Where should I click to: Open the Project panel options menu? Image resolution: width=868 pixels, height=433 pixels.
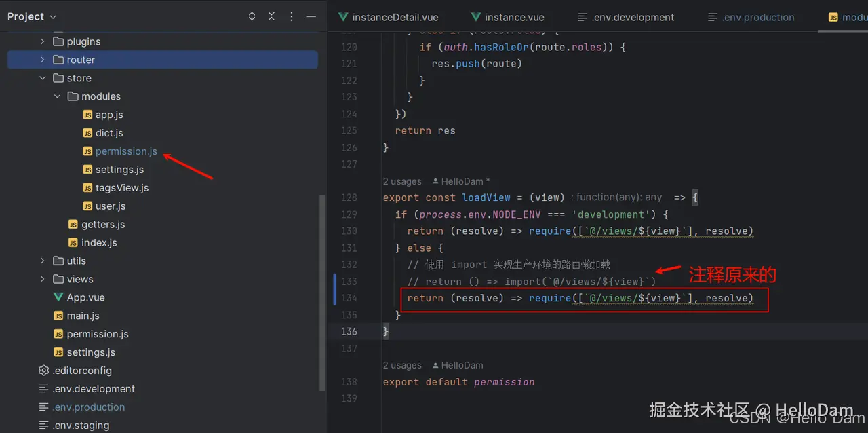pos(292,16)
